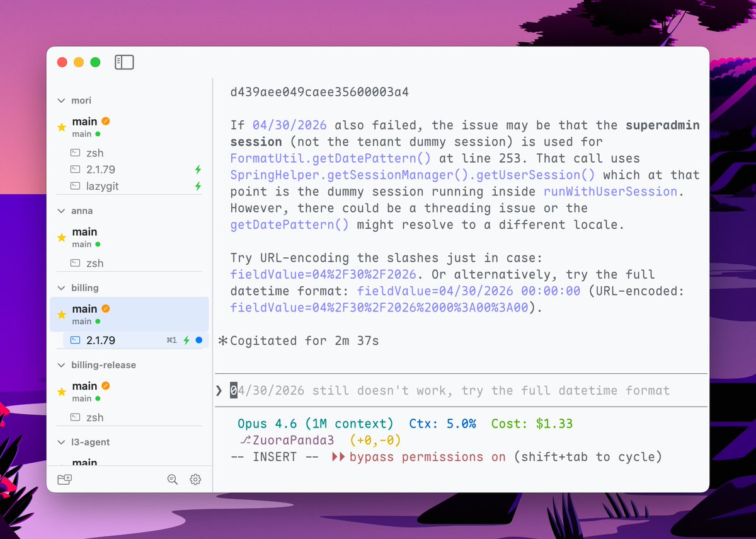Click terminal icon of mori 2.1.79

pos(75,170)
